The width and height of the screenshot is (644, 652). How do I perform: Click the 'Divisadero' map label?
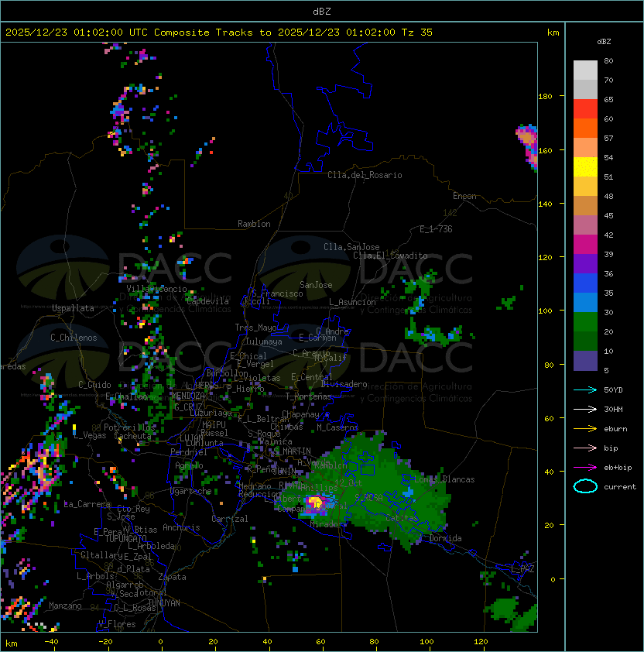click(x=344, y=384)
